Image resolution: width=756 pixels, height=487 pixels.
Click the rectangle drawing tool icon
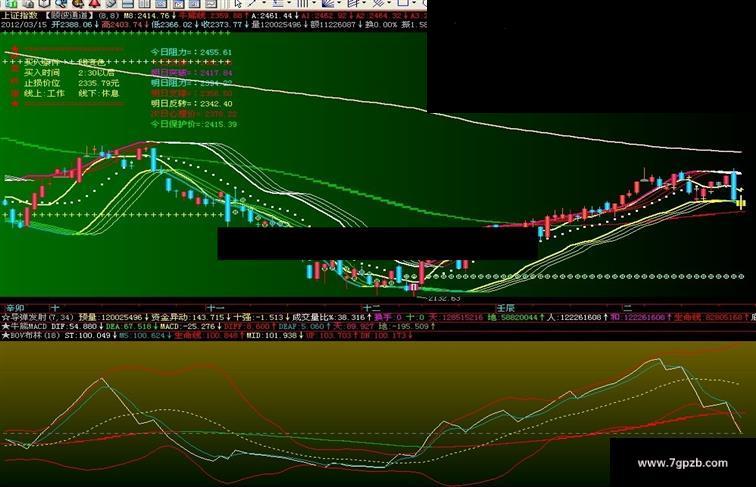click(x=403, y=3)
